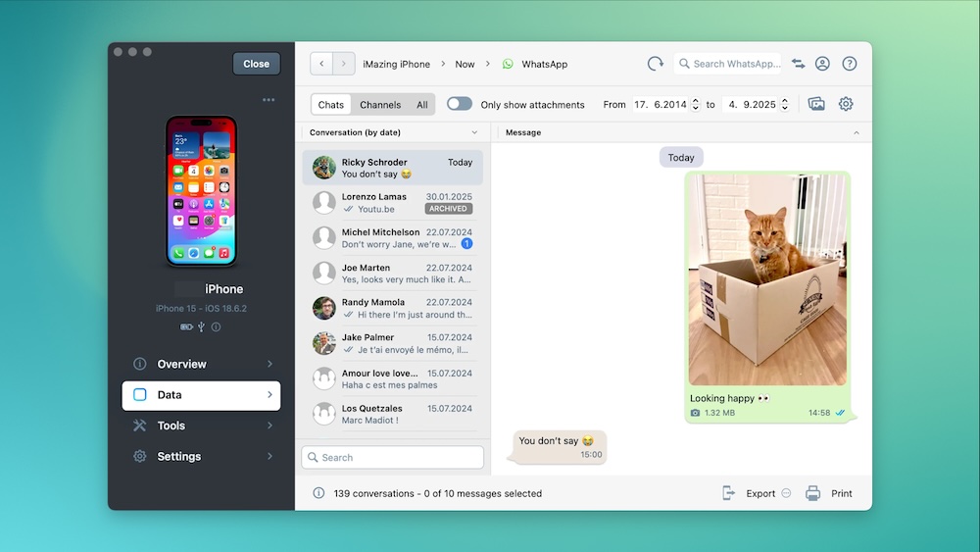980x552 pixels.
Task: Click the refresh icon next to the search field
Action: point(655,64)
